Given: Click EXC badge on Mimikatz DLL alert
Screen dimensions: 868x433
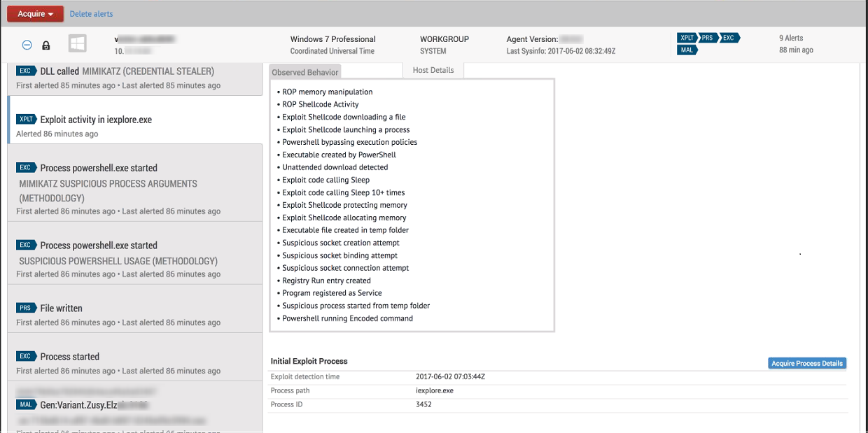Looking at the screenshot, I should (x=26, y=71).
